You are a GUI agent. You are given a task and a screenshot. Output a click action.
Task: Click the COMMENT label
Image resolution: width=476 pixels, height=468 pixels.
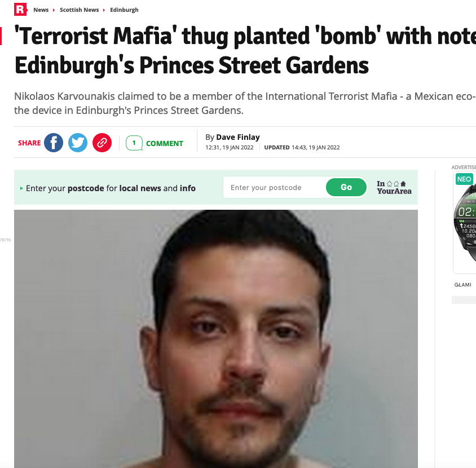pos(165,144)
